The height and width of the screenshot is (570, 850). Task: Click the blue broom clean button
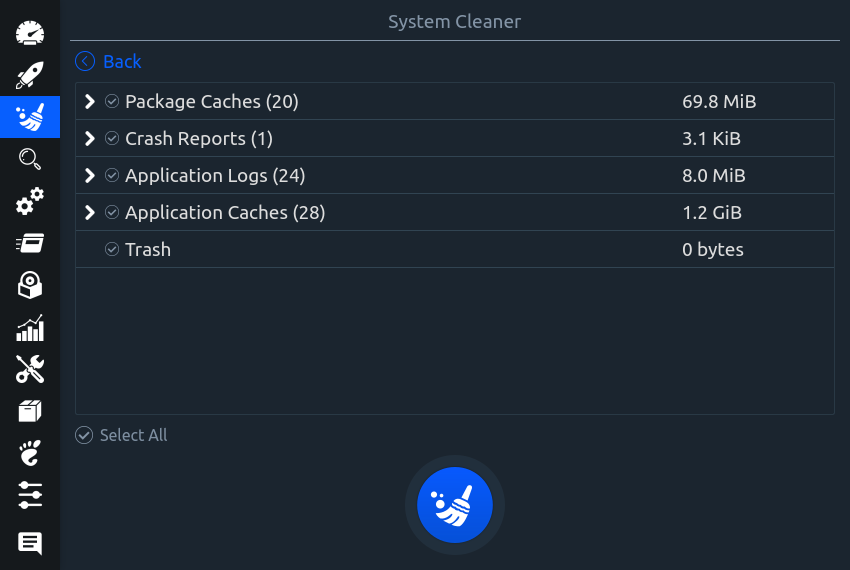pyautogui.click(x=455, y=505)
